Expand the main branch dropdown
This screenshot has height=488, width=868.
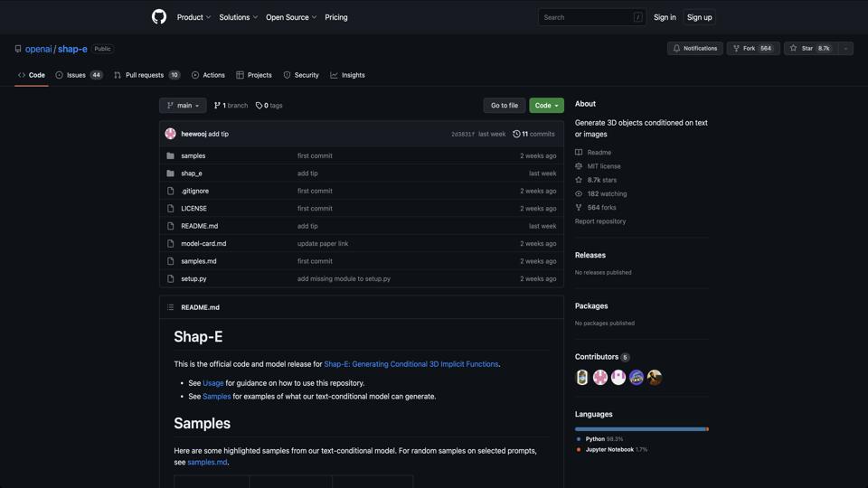click(183, 106)
